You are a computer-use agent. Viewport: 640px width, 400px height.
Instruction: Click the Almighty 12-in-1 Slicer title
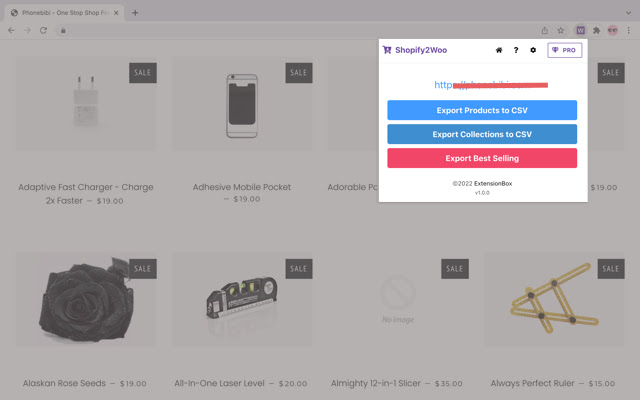click(x=376, y=383)
